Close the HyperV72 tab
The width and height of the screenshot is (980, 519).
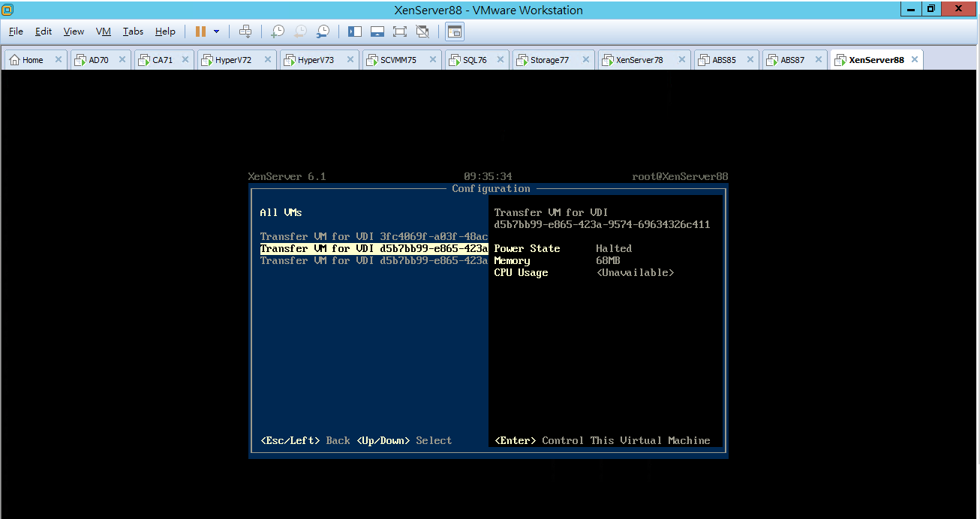(x=268, y=60)
